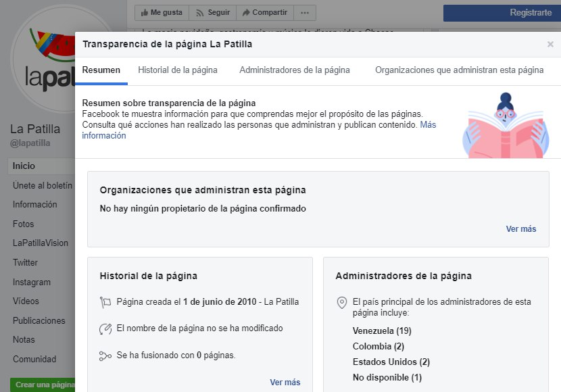The image size is (561, 392).
Task: Click the La Patilla page name
Action: [x=35, y=129]
